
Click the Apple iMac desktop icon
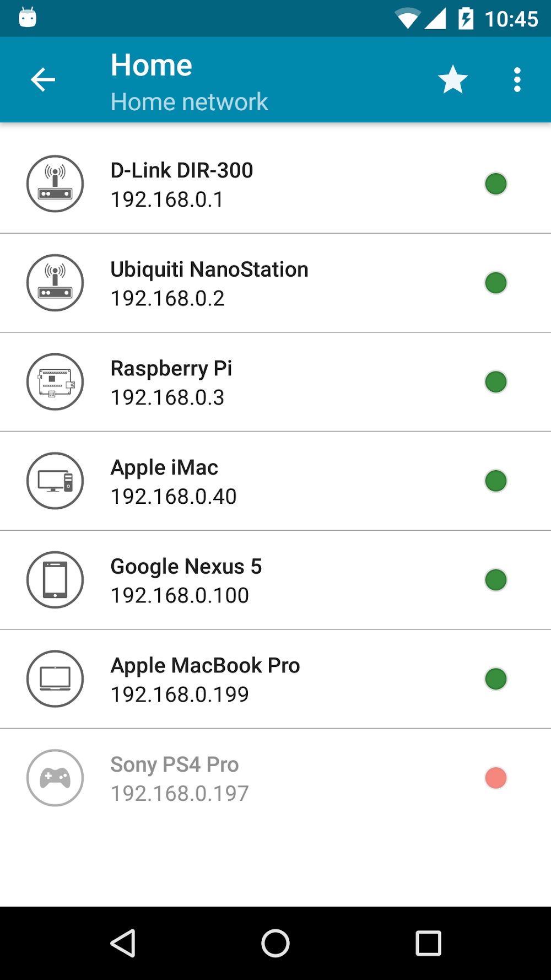point(55,481)
